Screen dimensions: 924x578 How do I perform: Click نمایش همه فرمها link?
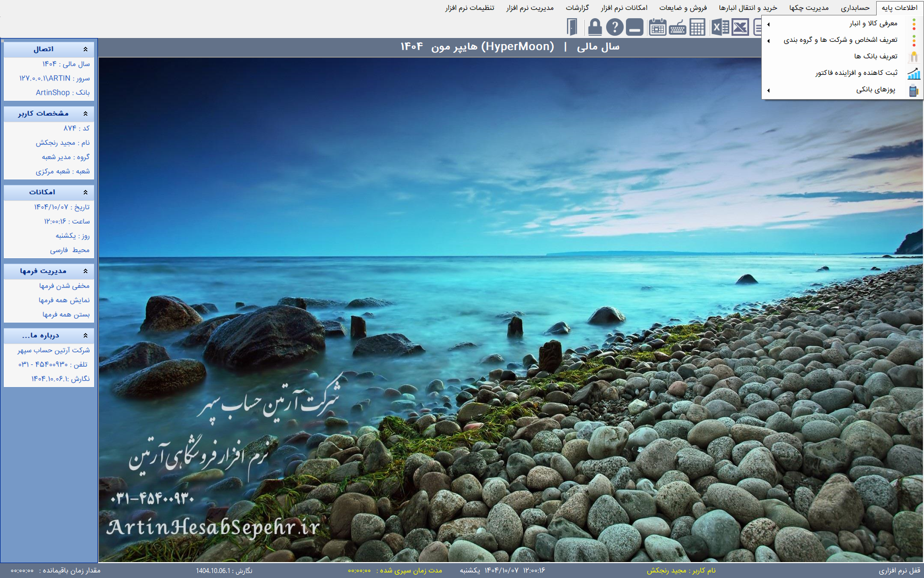click(64, 301)
